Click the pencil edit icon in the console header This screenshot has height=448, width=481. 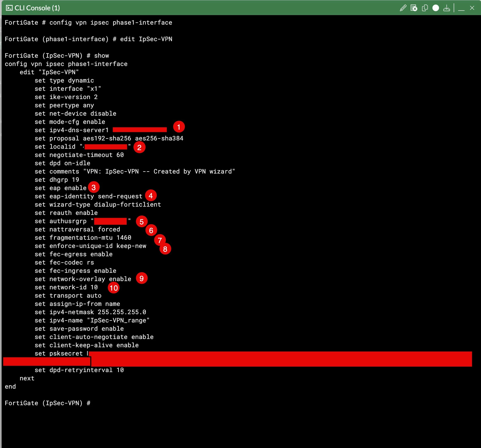[x=403, y=8]
